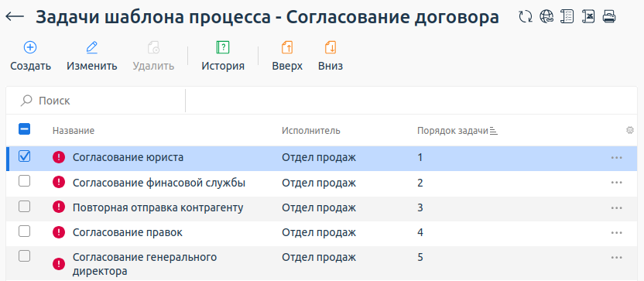Open the checklist scroll icon
This screenshot has height=281, width=644.
[567, 16]
